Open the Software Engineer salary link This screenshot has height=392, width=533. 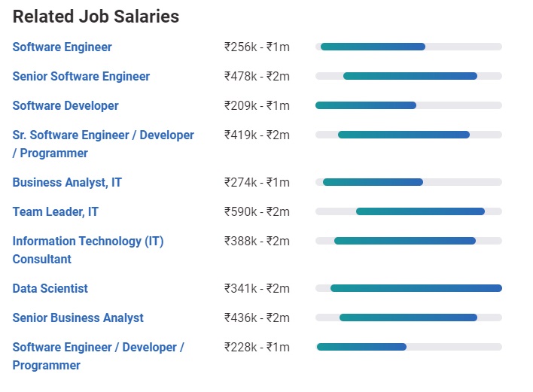click(62, 47)
